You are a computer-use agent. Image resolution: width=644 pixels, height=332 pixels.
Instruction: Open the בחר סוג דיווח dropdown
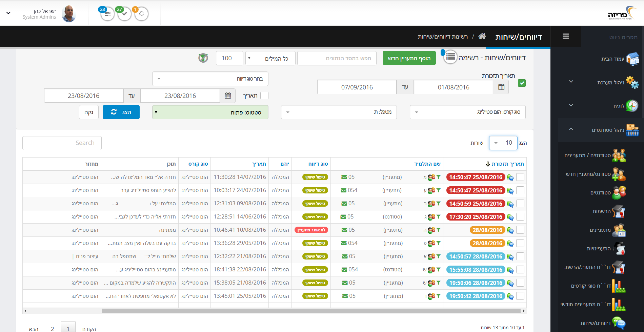(x=210, y=79)
